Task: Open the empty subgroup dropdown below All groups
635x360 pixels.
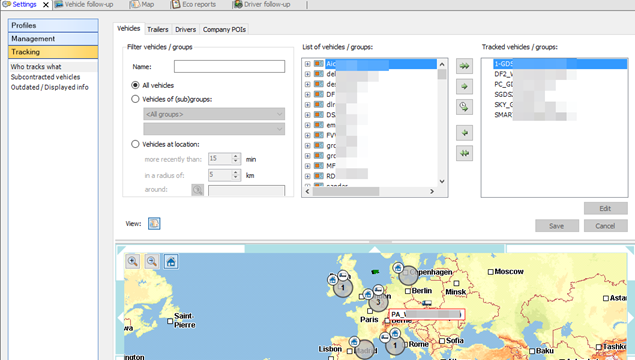Action: point(214,129)
